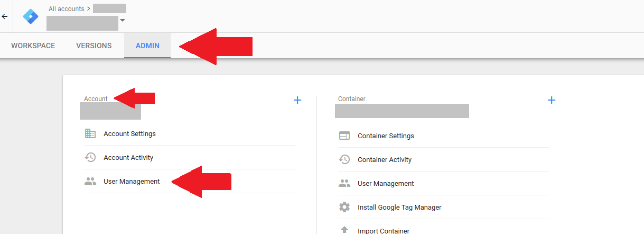
Task: Click the Container Activity history icon
Action: [344, 159]
